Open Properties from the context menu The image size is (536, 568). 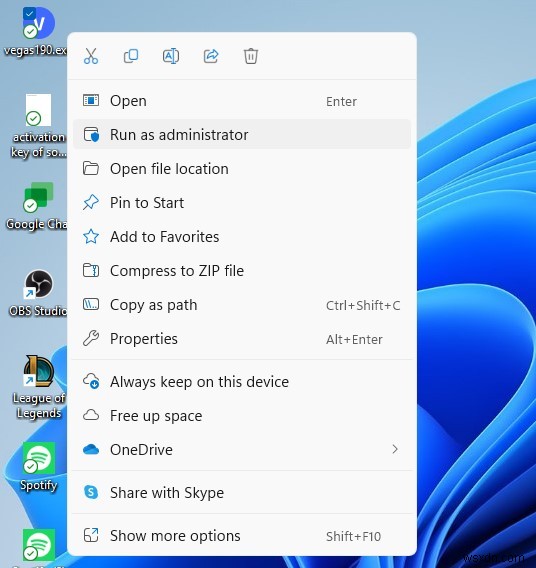coord(242,339)
